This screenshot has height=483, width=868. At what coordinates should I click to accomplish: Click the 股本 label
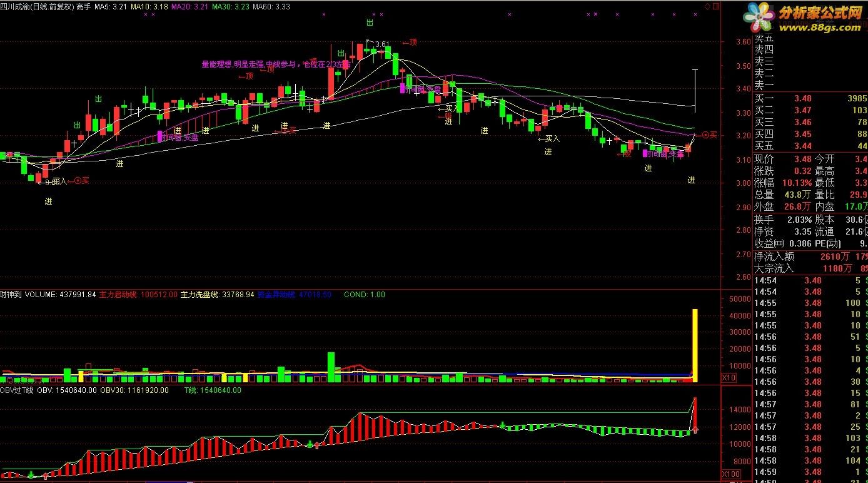(x=825, y=220)
